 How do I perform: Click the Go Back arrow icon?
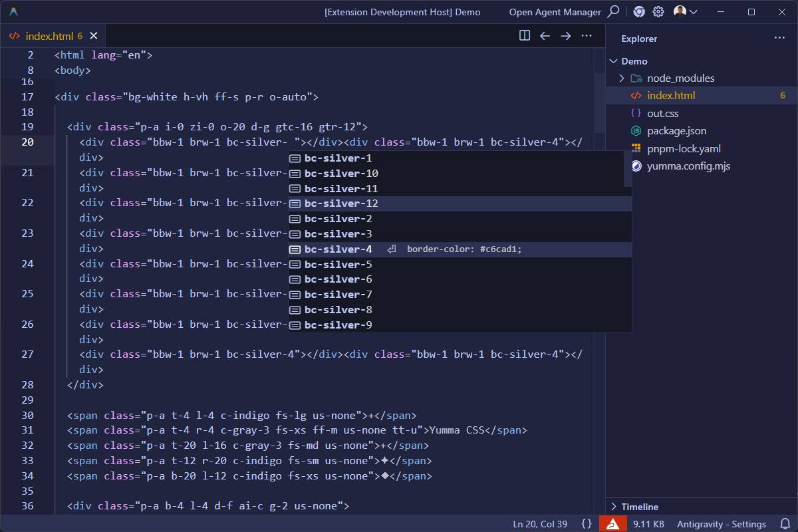(545, 35)
